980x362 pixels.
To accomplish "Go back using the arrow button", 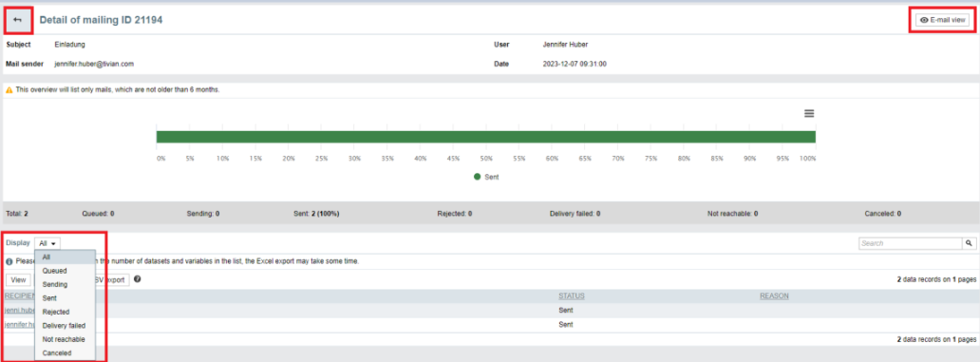I will point(17,20).
